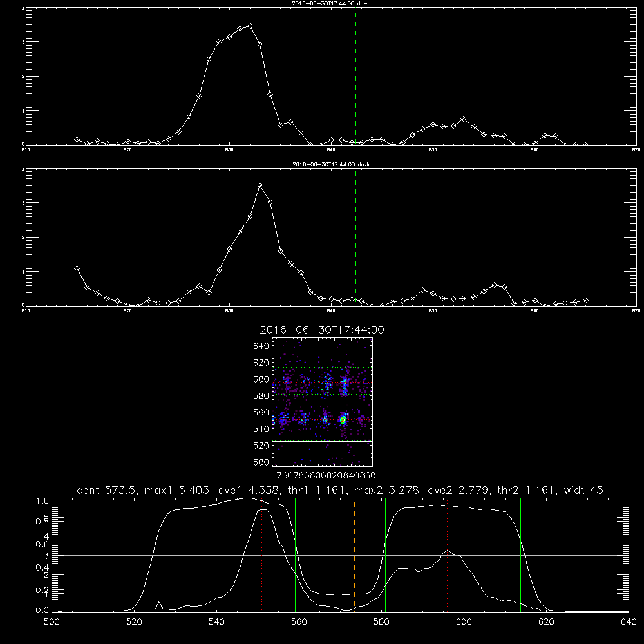Image resolution: width=644 pixels, height=644 pixels.
Task: Click the "820" x-axis label under the dawn plot
Action: click(128, 150)
